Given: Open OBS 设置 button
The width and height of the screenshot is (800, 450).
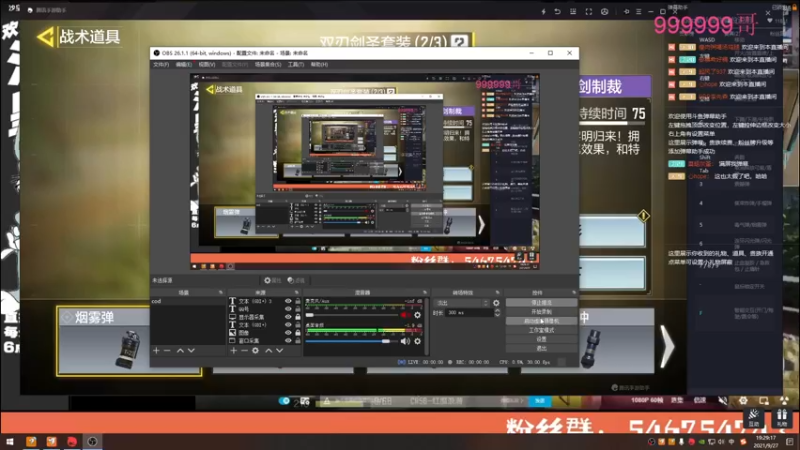Looking at the screenshot, I should coord(541,339).
